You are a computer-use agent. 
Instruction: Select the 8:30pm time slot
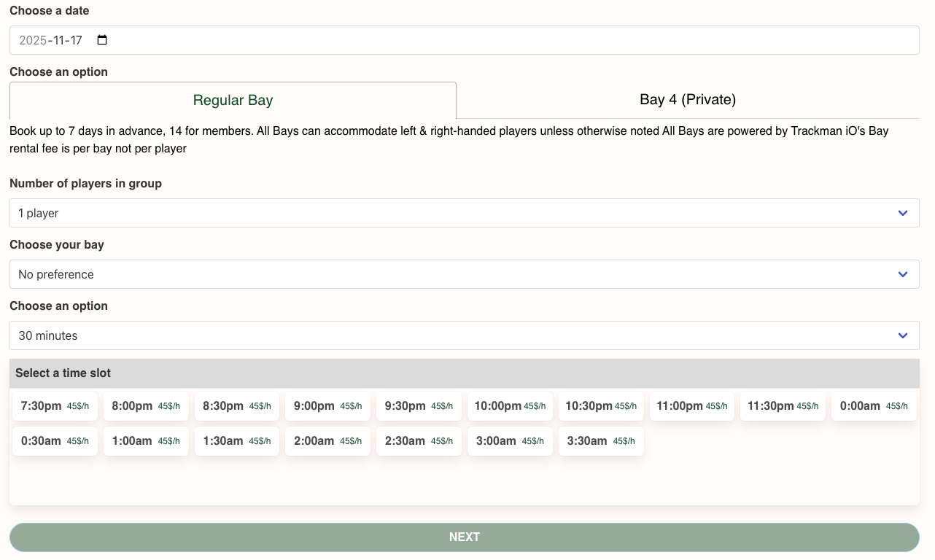point(236,405)
